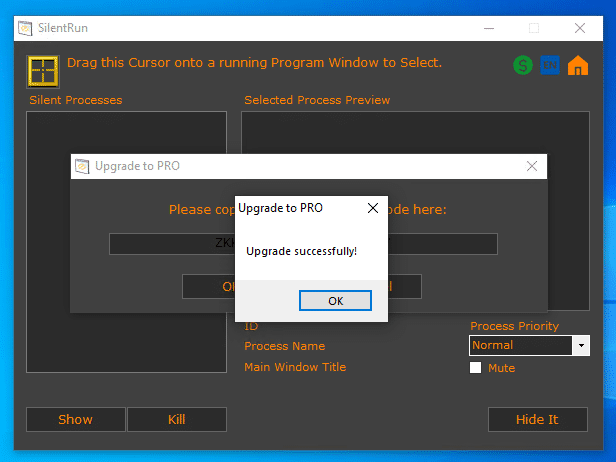The image size is (616, 462).
Task: Click the 'Selected Process Preview' heading
Action: pos(317,100)
